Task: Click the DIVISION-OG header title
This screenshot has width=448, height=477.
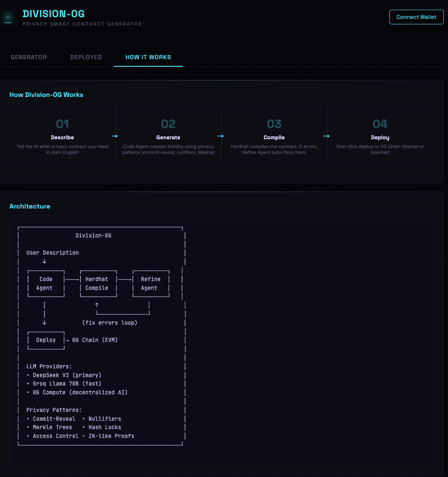Action: (x=54, y=14)
